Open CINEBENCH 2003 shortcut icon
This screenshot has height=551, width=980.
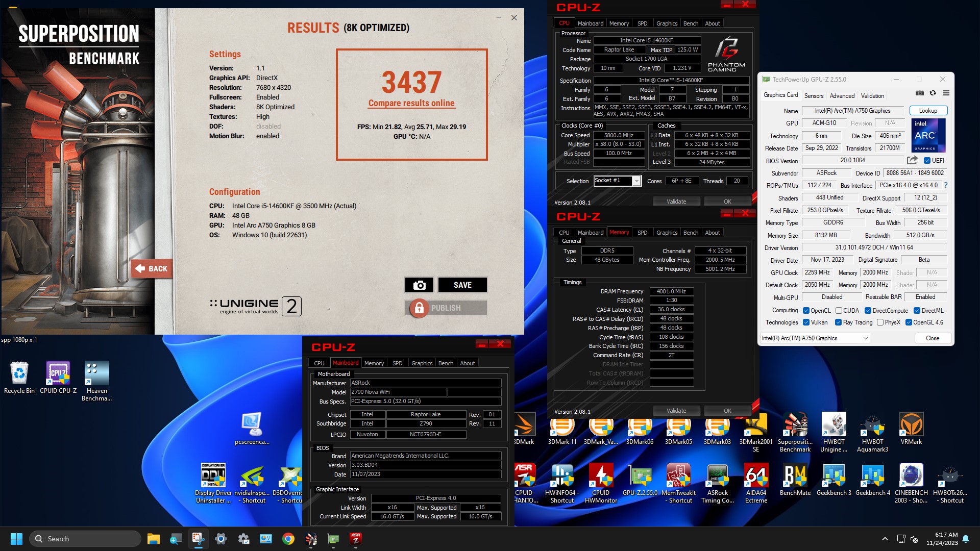click(x=911, y=483)
